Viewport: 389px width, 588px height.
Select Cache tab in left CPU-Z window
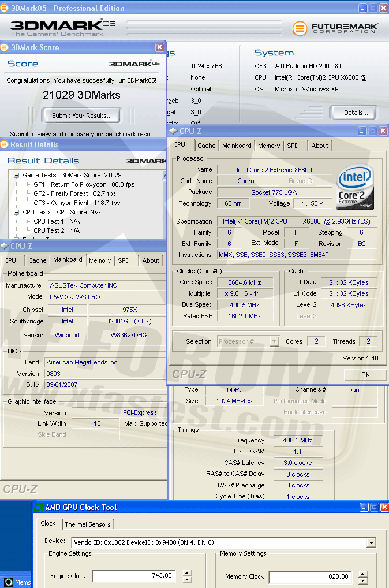(37, 260)
